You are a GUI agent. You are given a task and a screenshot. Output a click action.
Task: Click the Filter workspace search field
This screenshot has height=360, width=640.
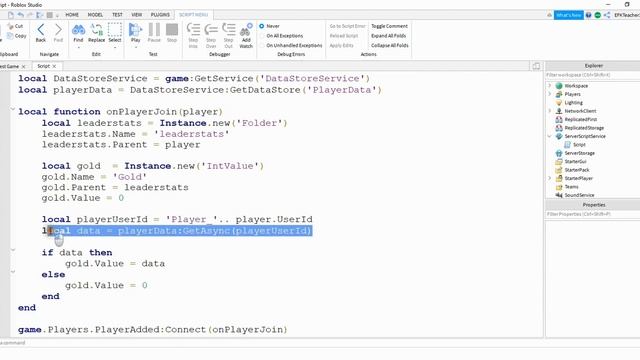(x=593, y=75)
